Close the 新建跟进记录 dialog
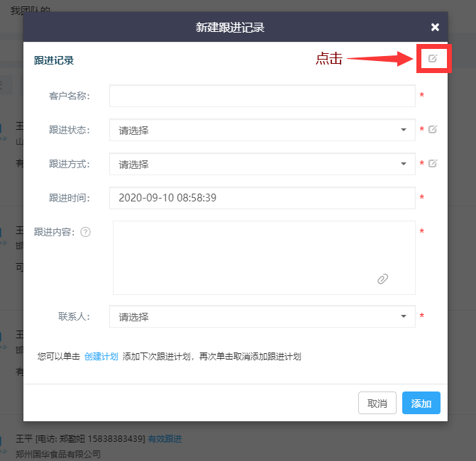 (435, 28)
